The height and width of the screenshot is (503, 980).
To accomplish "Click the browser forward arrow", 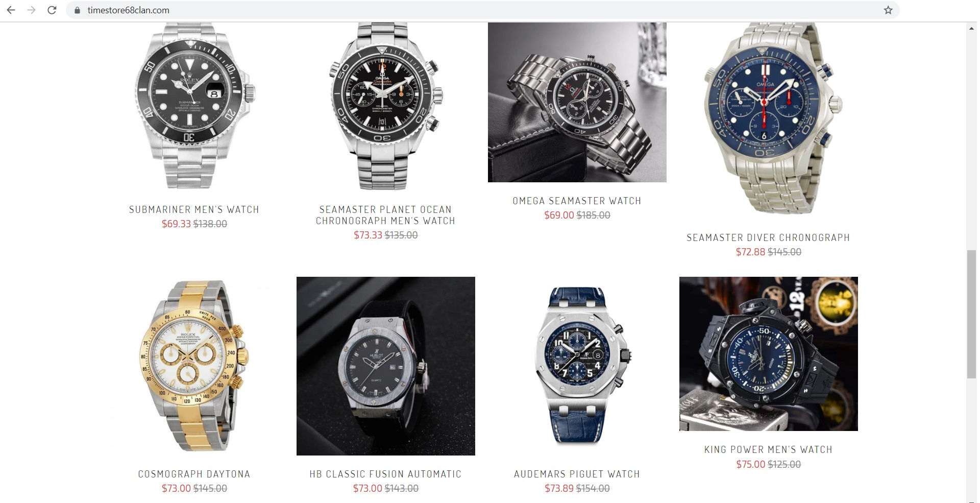I will 31,10.
